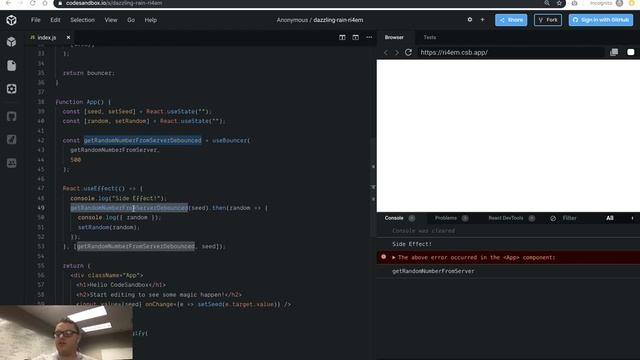Image resolution: width=640 pixels, height=360 pixels.
Task: Click the Chrome address bar URL
Action: coord(114,3)
